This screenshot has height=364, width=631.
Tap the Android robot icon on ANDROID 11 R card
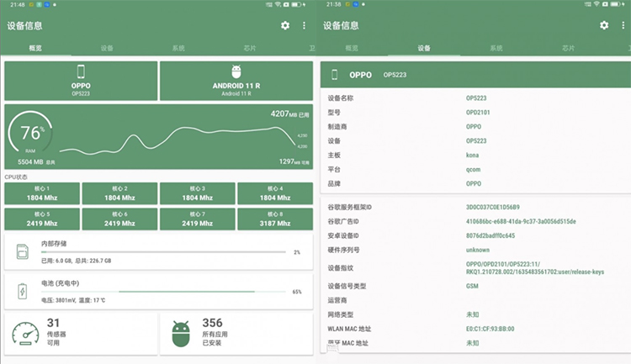[x=236, y=71]
